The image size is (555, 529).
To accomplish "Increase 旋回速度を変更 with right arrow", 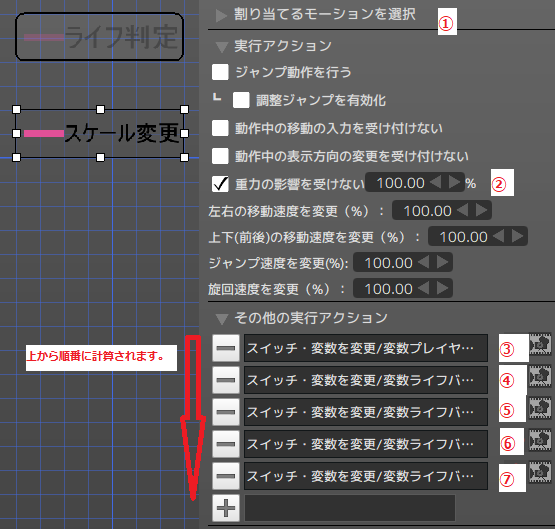I will click(442, 289).
